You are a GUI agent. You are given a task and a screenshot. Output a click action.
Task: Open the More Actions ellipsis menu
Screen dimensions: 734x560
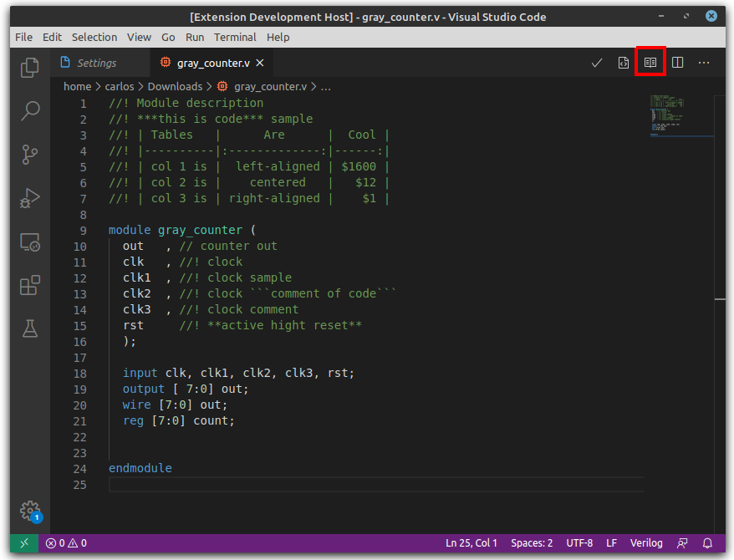704,62
